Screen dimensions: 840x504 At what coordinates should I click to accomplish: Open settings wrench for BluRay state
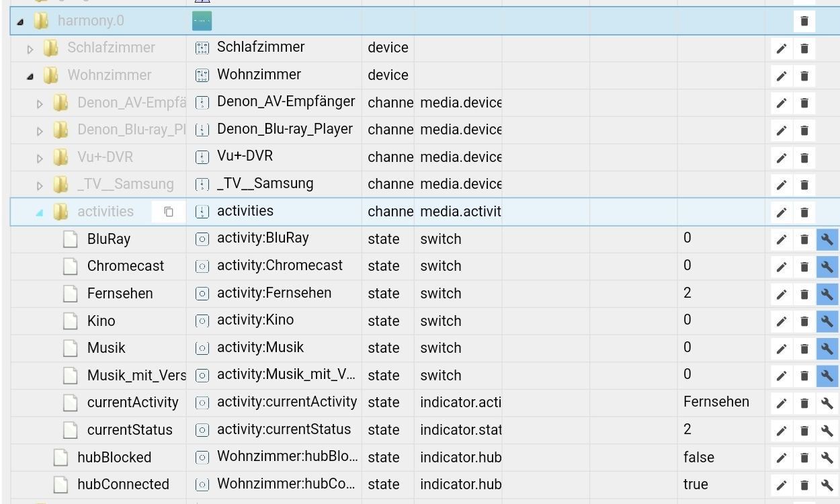tap(827, 239)
